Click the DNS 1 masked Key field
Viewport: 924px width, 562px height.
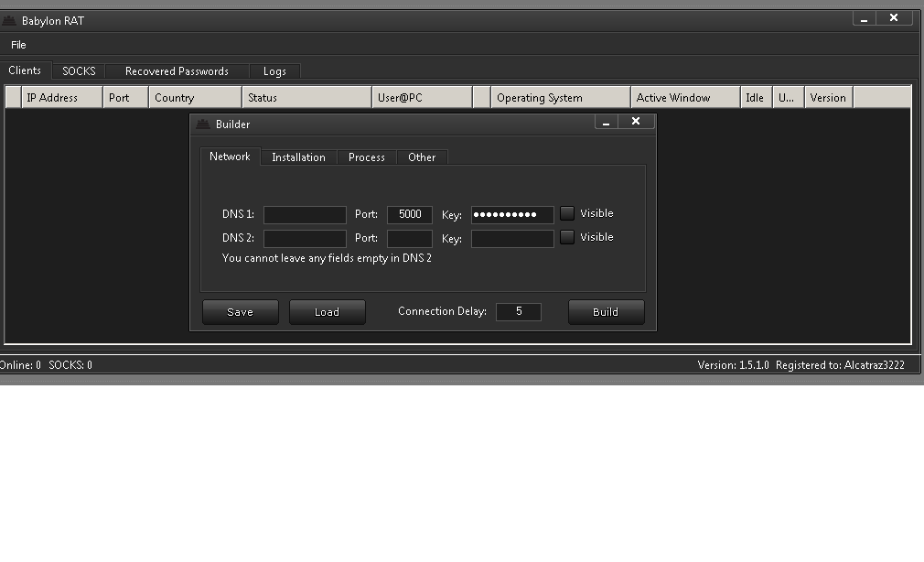[x=512, y=215]
